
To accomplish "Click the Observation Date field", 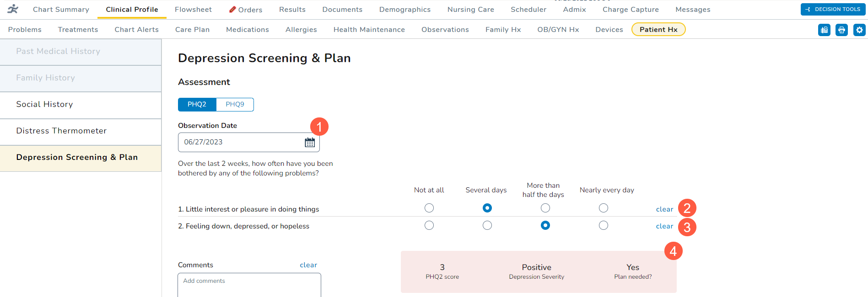I will pos(240,143).
